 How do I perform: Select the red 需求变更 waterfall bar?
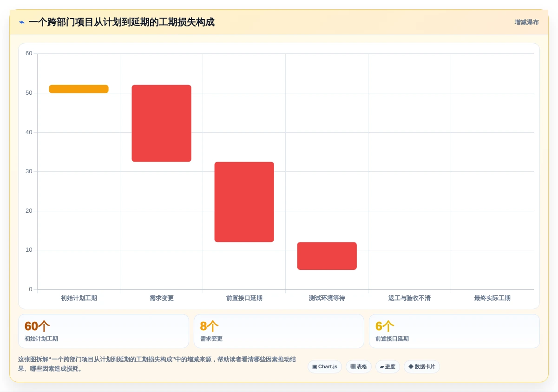tap(161, 124)
